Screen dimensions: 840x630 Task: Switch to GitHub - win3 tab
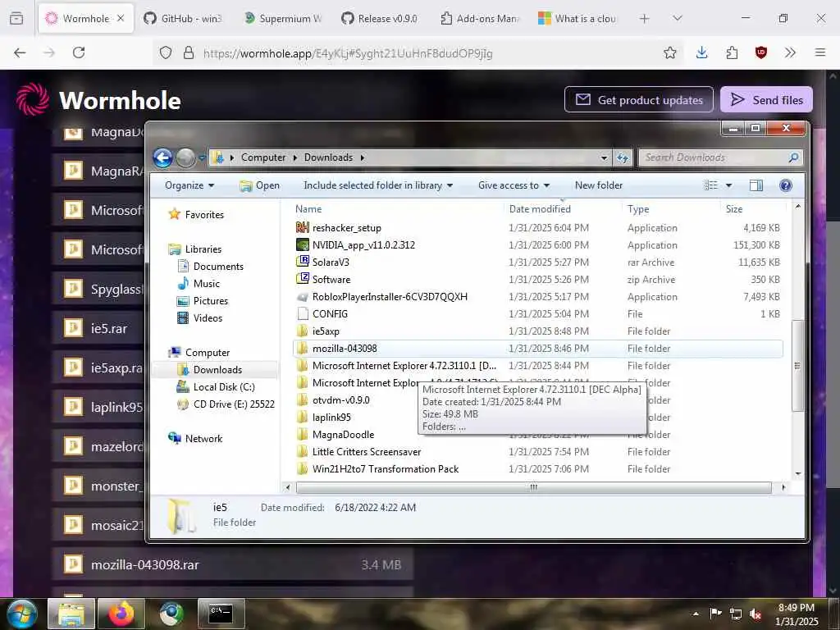(184, 18)
